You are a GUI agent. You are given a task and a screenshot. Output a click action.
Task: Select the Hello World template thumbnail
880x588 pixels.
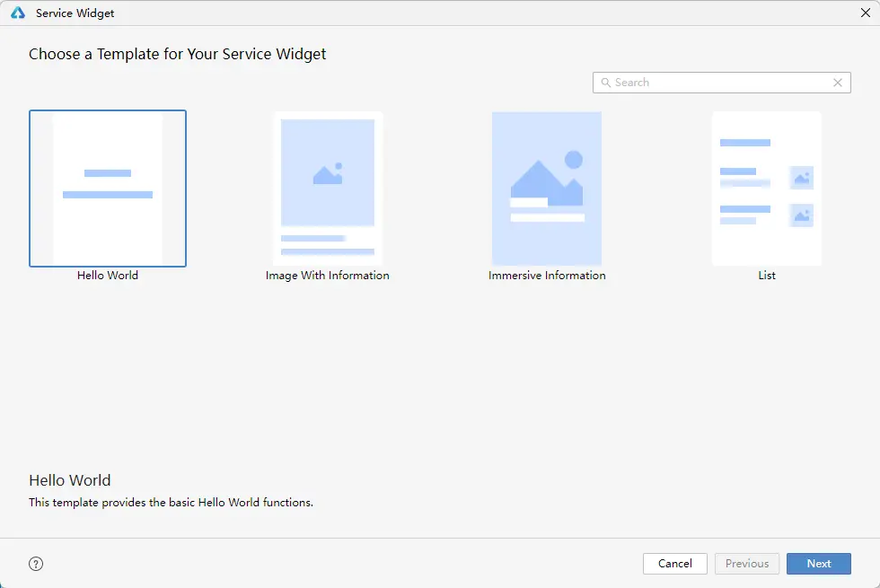pyautogui.click(x=108, y=189)
